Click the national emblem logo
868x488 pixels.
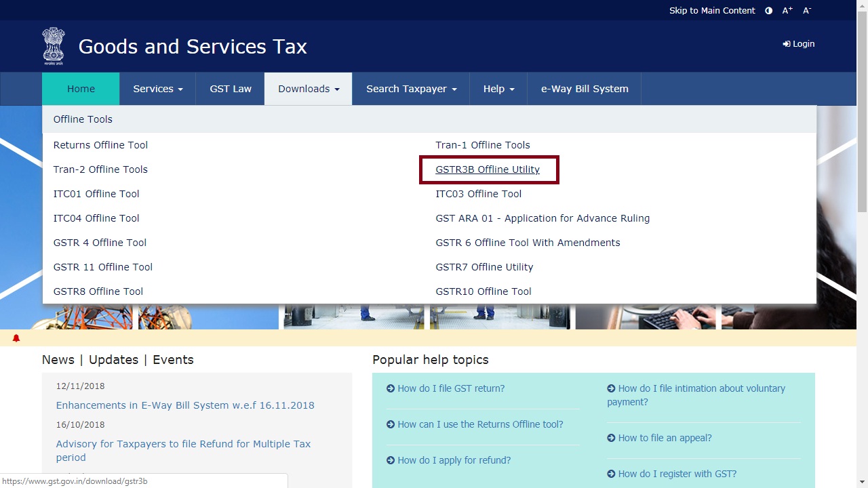(x=54, y=46)
